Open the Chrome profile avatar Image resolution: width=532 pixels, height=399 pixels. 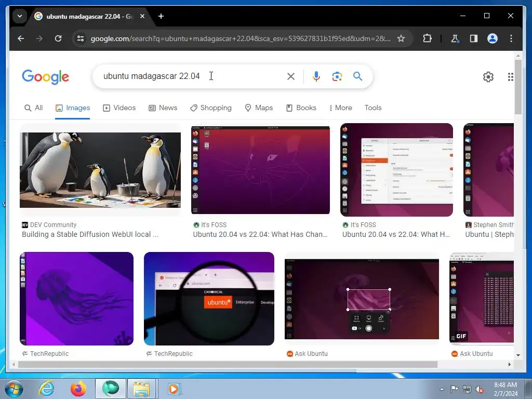click(493, 38)
